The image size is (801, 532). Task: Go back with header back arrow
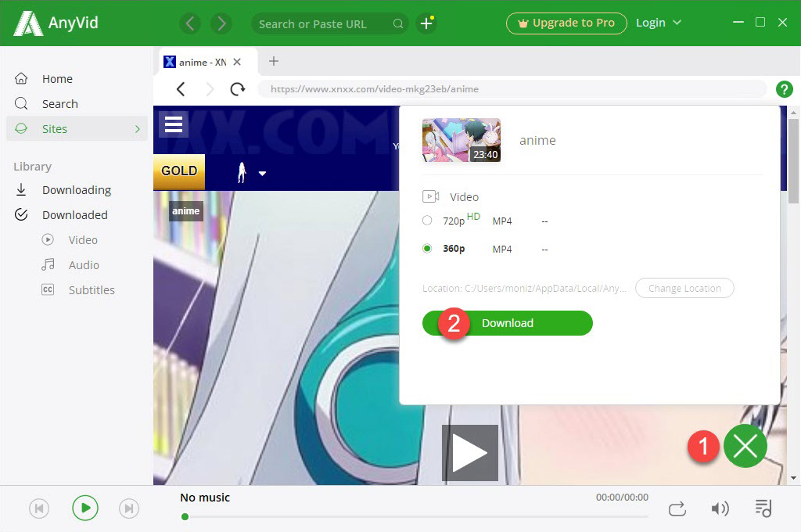(x=190, y=23)
